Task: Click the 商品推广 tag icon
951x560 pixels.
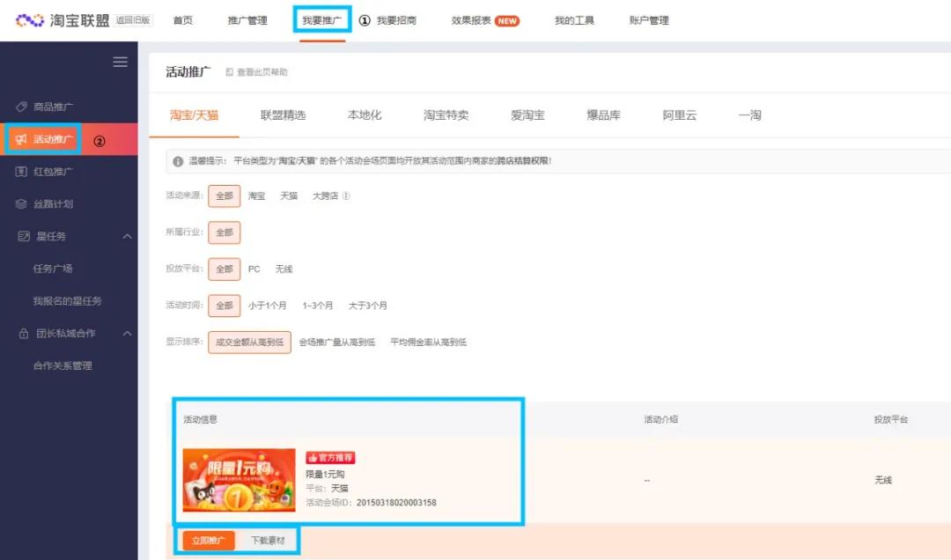Action: (x=21, y=107)
